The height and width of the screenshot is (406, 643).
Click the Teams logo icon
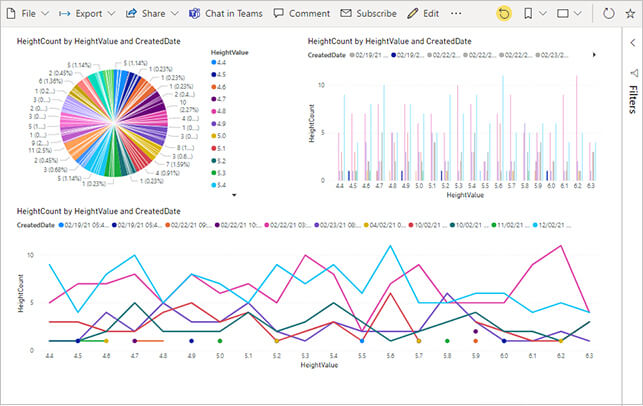pyautogui.click(x=194, y=14)
